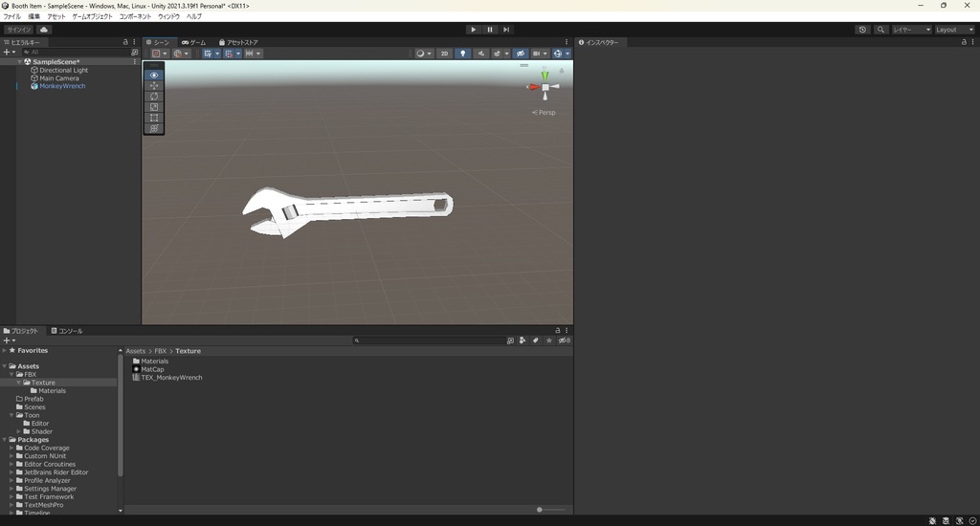
Task: Click search-by-type icon in Project panel
Action: pyautogui.click(x=523, y=340)
